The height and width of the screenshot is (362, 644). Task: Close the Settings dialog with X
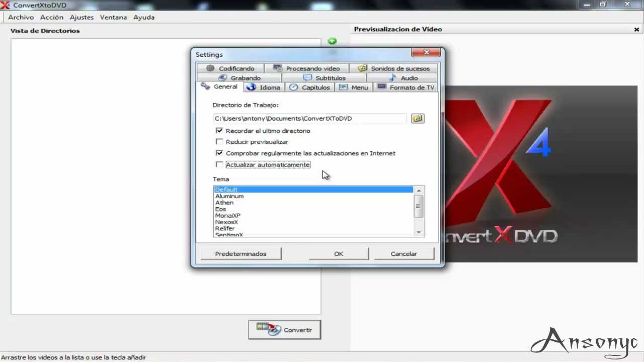pyautogui.click(x=426, y=52)
